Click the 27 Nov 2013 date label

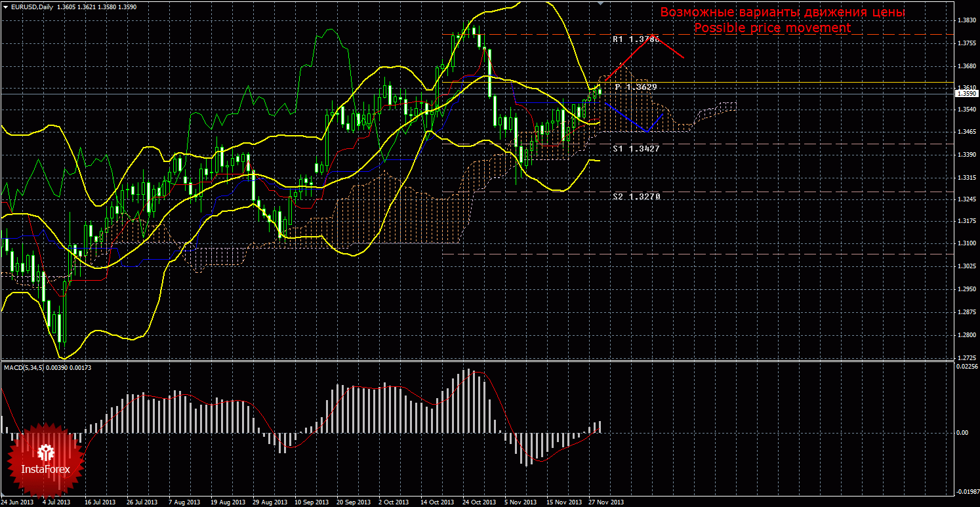point(606,502)
